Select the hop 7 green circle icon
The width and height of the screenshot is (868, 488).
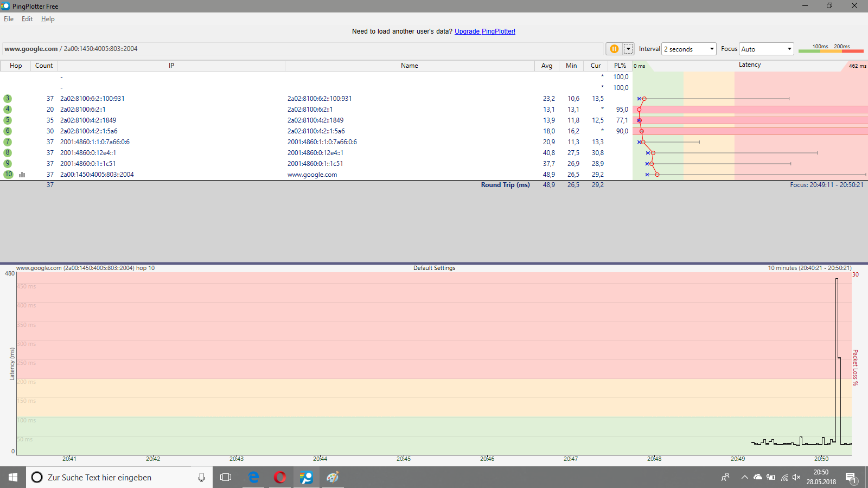pos(8,142)
